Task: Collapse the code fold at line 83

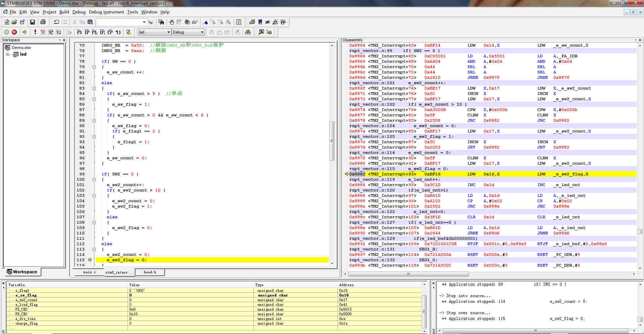Action: pos(94,88)
